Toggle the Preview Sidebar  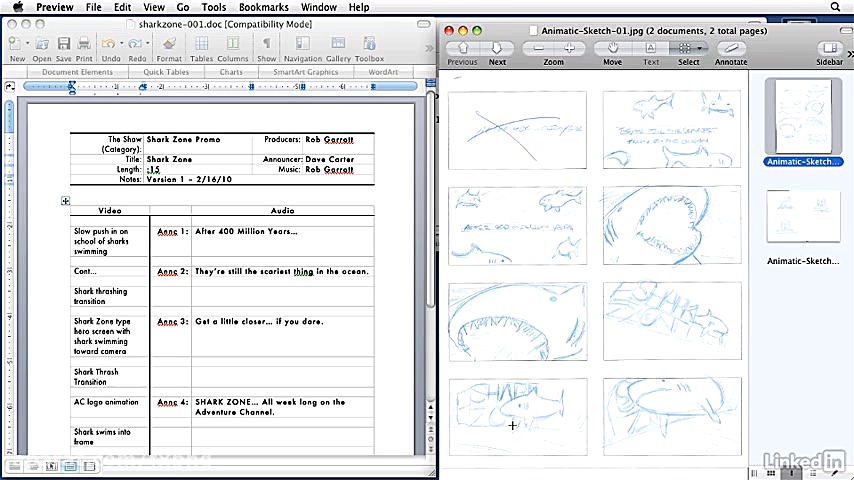click(x=829, y=50)
